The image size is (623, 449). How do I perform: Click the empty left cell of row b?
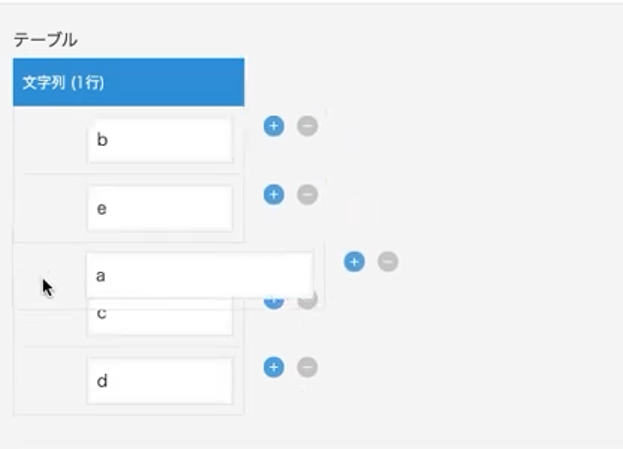point(51,140)
